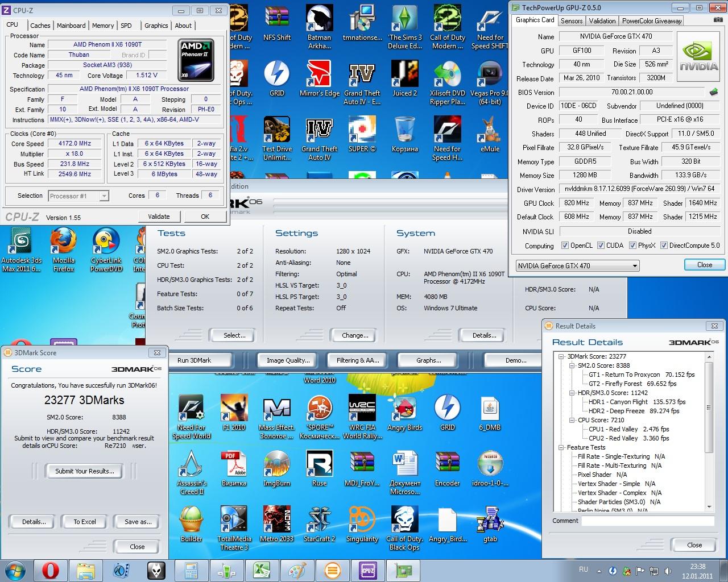Click Submit Your Results button
This screenshot has height=582, width=728.
point(85,471)
